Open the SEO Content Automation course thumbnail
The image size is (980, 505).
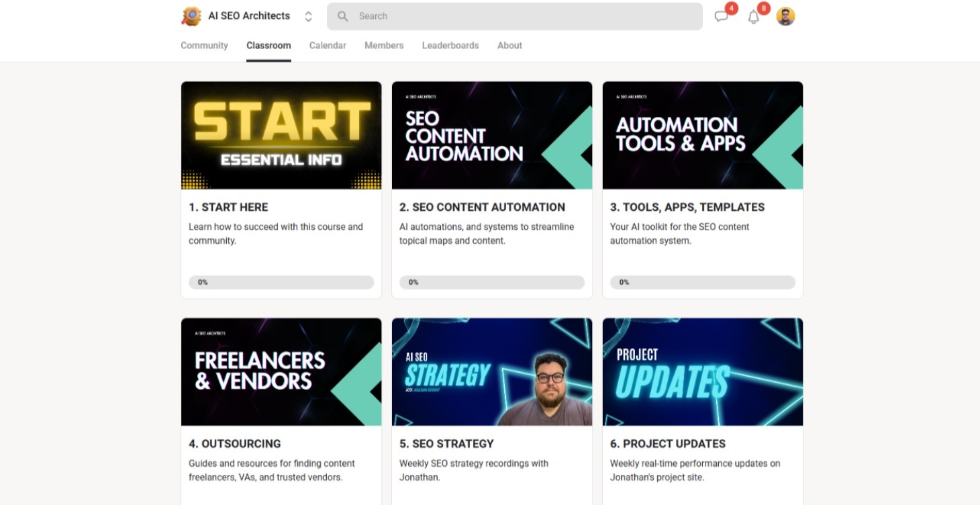pos(492,136)
